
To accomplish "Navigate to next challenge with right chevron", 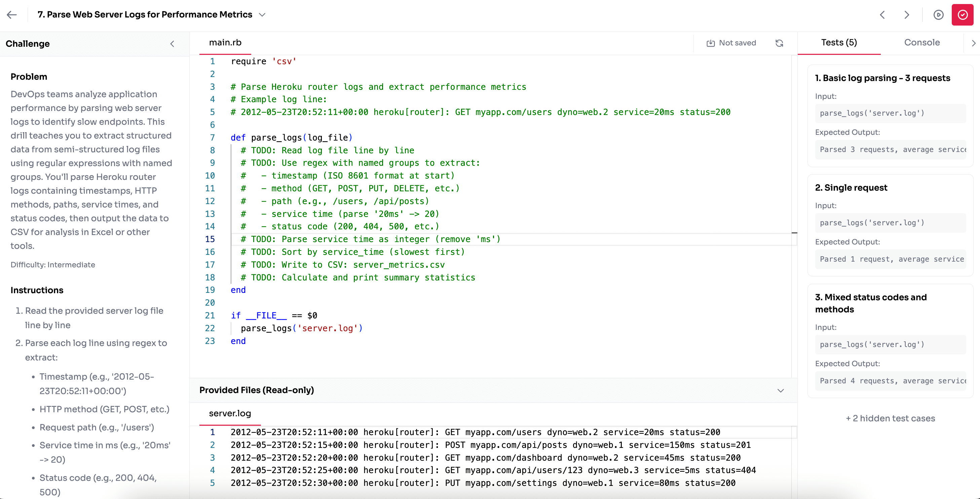I will click(907, 14).
